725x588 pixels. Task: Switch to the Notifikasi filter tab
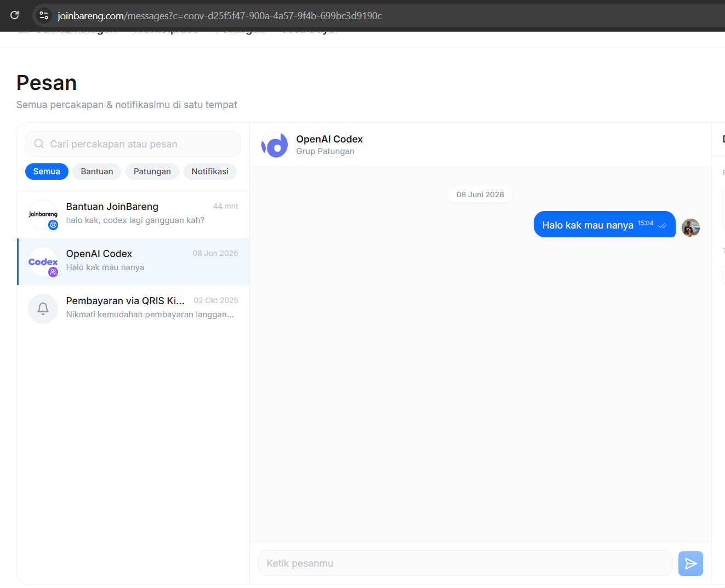(210, 172)
